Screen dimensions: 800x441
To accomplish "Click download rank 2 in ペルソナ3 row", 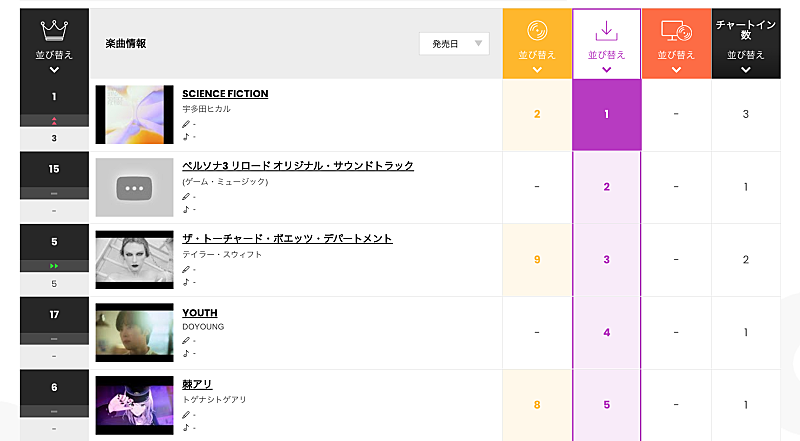I will click(x=607, y=187).
